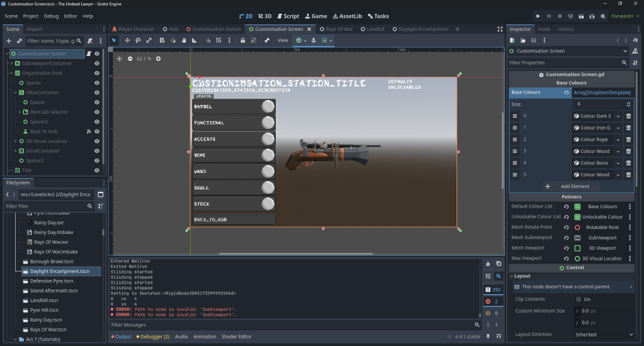
Task: Toggle the errors filter in Output panel
Action: pos(493,301)
